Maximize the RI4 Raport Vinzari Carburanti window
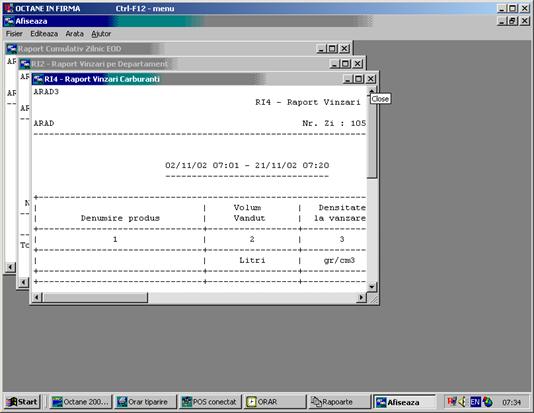 click(x=359, y=79)
